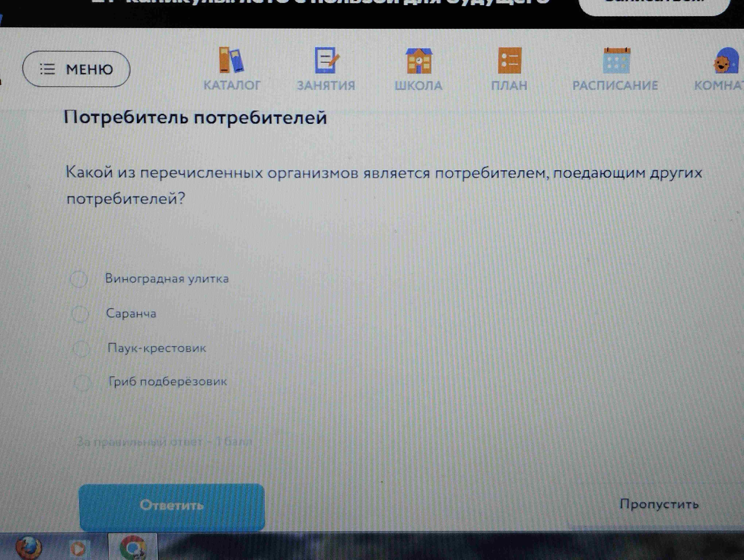
Task: Select the Гриб подберёзовик radio option
Action: (82, 382)
